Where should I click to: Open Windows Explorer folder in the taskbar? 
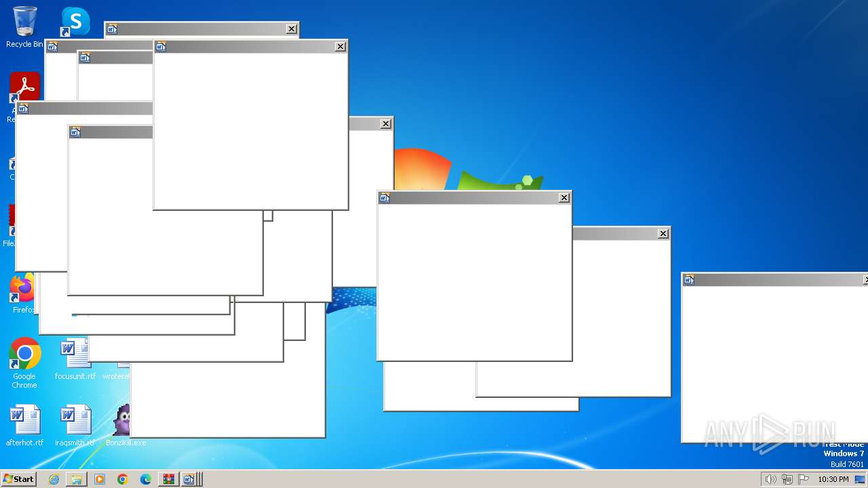click(x=77, y=479)
